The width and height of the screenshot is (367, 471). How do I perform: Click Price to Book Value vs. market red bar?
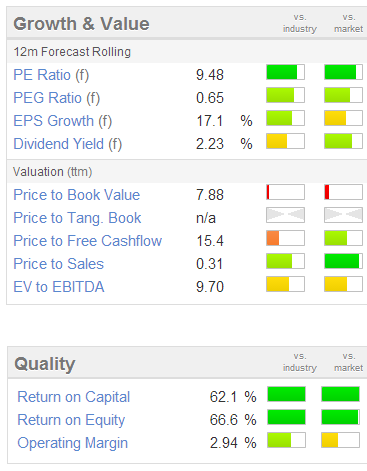(x=343, y=192)
